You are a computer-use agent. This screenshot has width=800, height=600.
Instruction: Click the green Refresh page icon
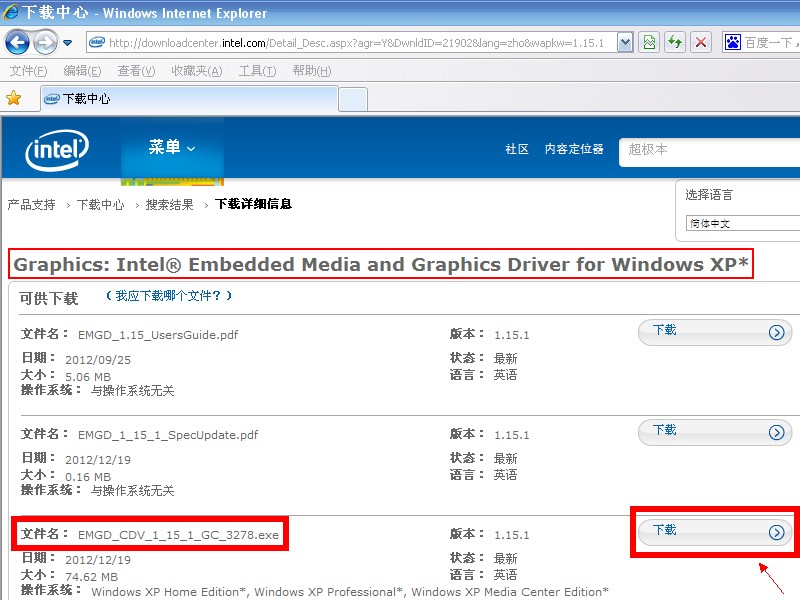click(x=676, y=42)
